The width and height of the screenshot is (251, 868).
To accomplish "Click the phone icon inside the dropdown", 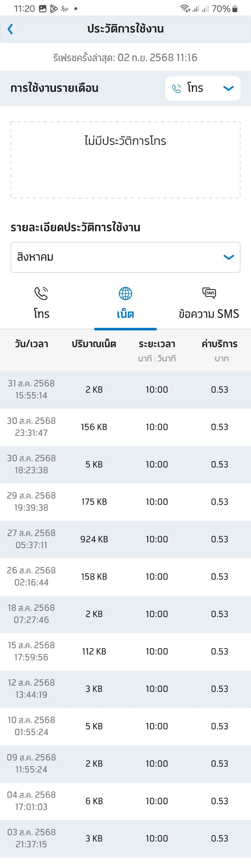I will pyautogui.click(x=177, y=89).
